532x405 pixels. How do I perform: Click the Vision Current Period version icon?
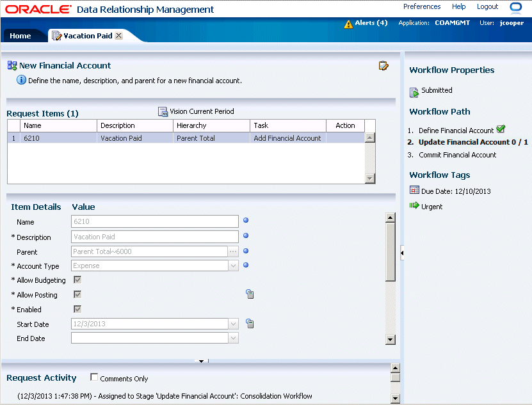[163, 111]
